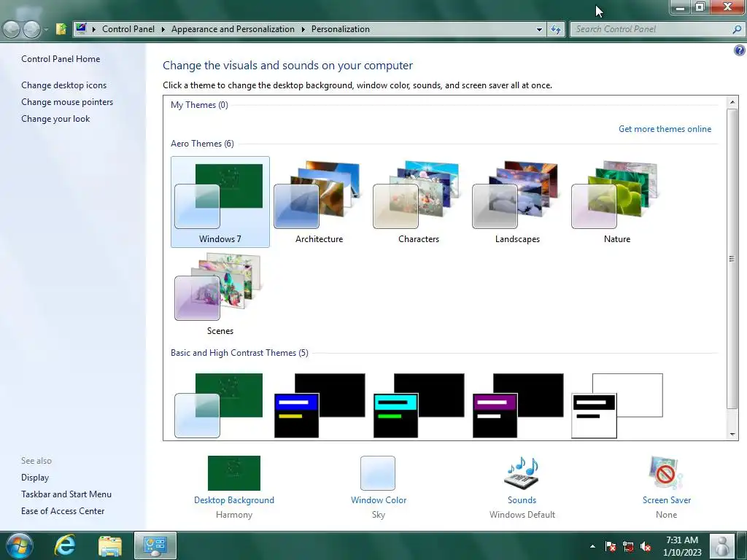Show hidden tray icons arrow
Image resolution: width=747 pixels, height=560 pixels.
(592, 546)
